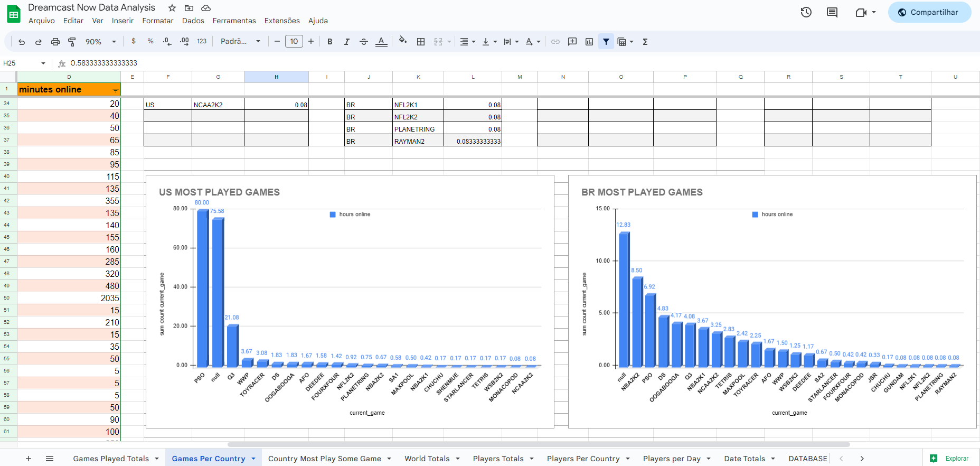Viewport: 980px width, 466px height.
Task: Open comments panel icon
Action: click(x=832, y=12)
